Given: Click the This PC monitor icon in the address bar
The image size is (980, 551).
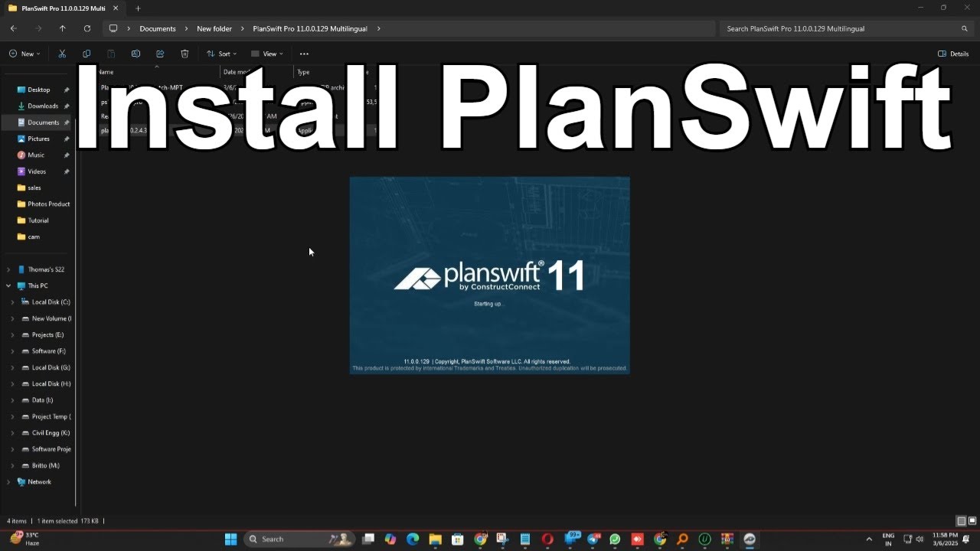Looking at the screenshot, I should [113, 28].
